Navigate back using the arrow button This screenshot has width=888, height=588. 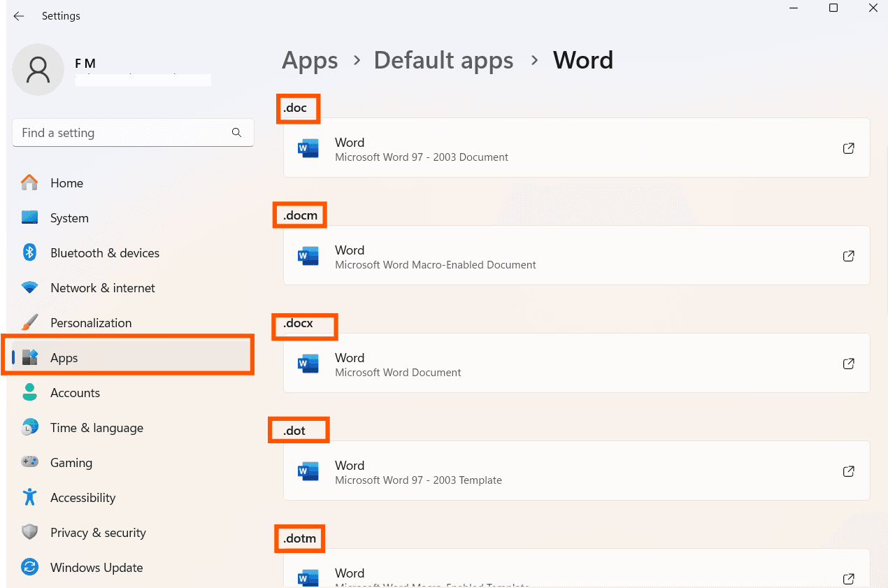[18, 15]
